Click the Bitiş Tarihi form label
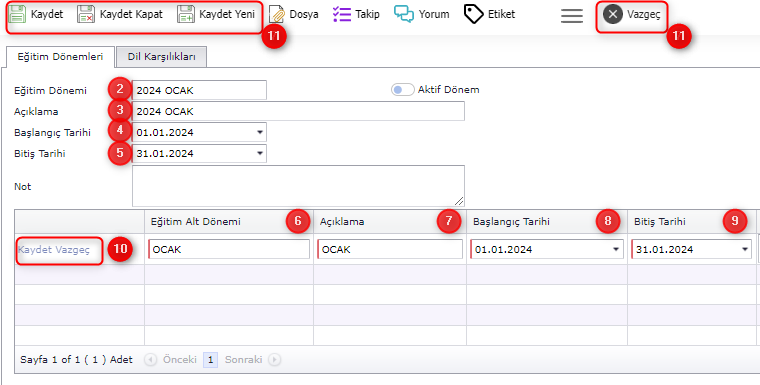 click(40, 154)
